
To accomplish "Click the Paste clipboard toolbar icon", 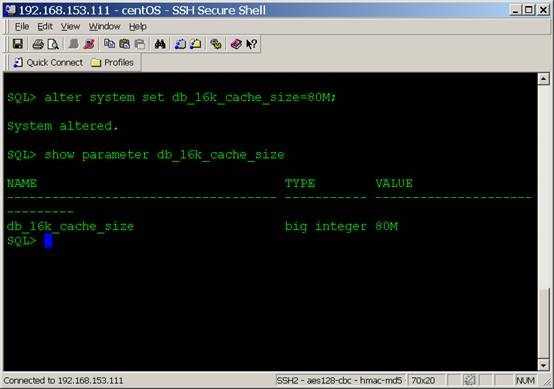I will 124,44.
